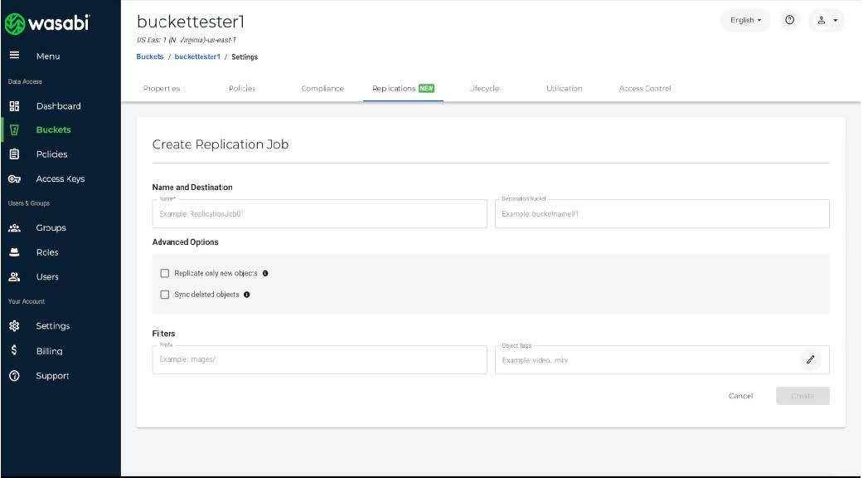Show info tooltip for Sync deleted objects
The image size is (868, 478).
pos(247,295)
